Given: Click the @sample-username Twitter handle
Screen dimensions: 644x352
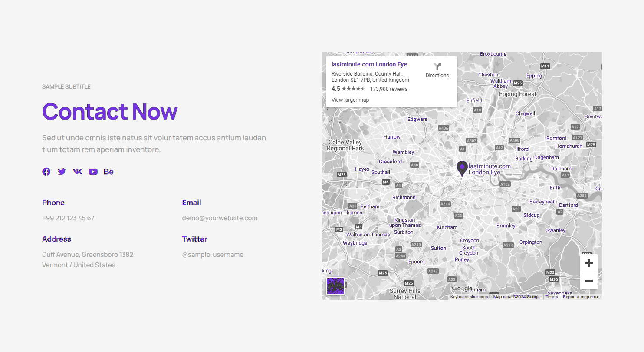Looking at the screenshot, I should (213, 255).
